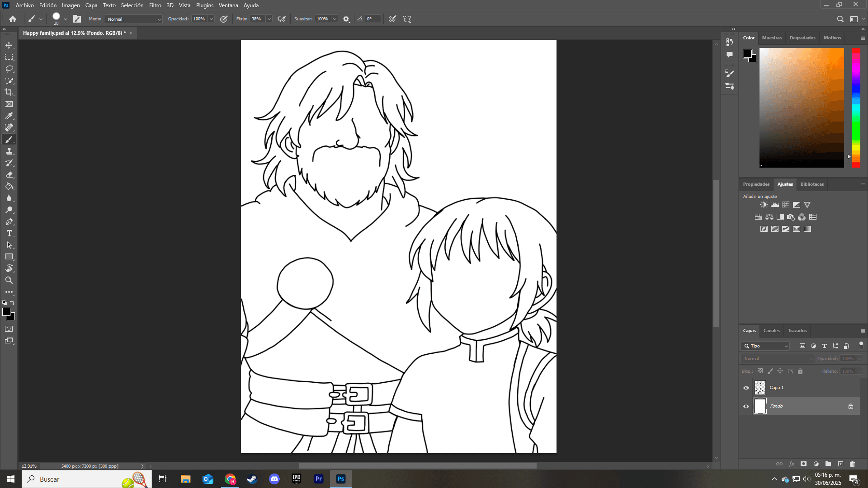This screenshot has height=488, width=868.
Task: Select the Horizontal Type tool
Action: 9,234
